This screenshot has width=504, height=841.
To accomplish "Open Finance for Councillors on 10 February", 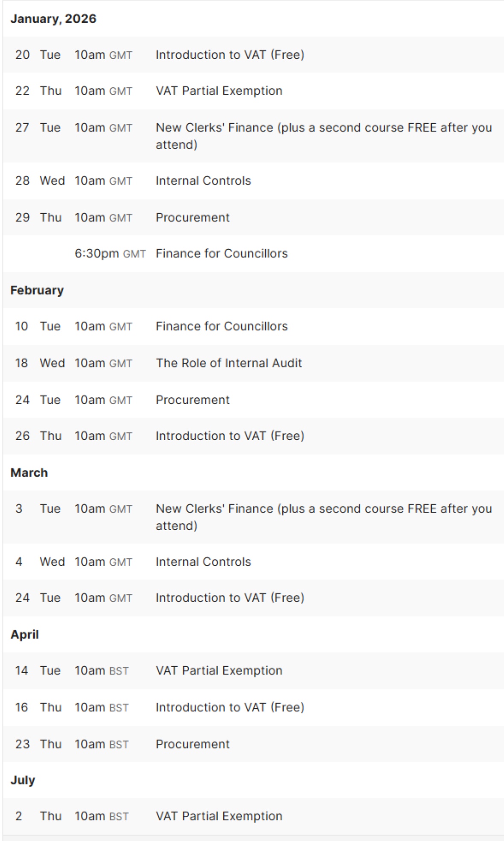I will click(222, 326).
